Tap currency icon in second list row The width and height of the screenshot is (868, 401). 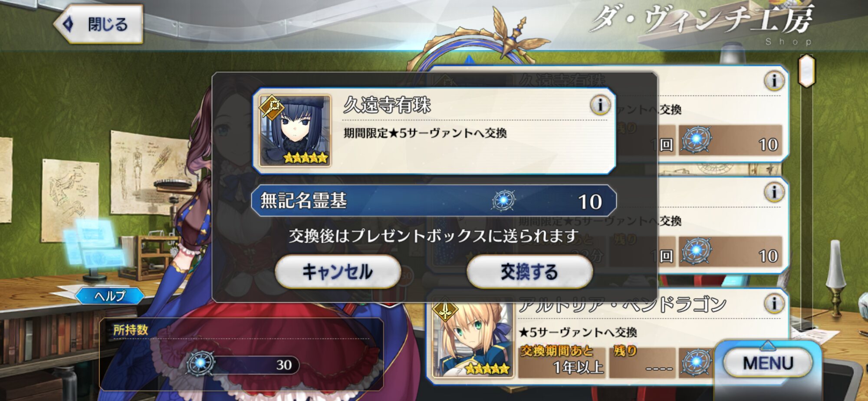pyautogui.click(x=696, y=252)
